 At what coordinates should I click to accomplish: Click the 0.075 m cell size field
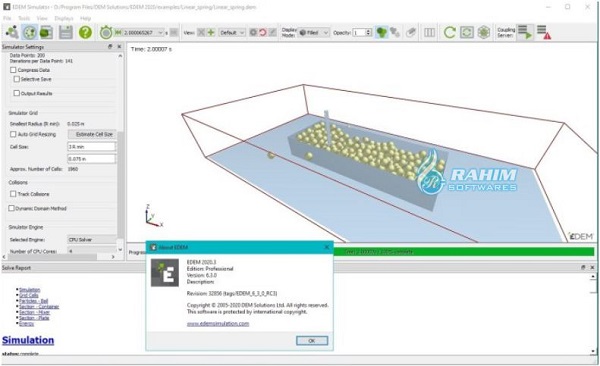pos(91,158)
